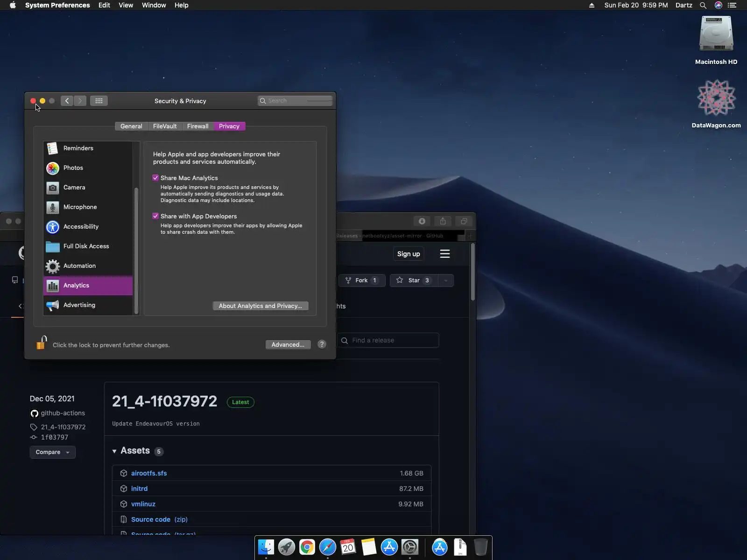Image resolution: width=747 pixels, height=560 pixels.
Task: Open the Star dropdown arrow on GitHub
Action: [446, 280]
